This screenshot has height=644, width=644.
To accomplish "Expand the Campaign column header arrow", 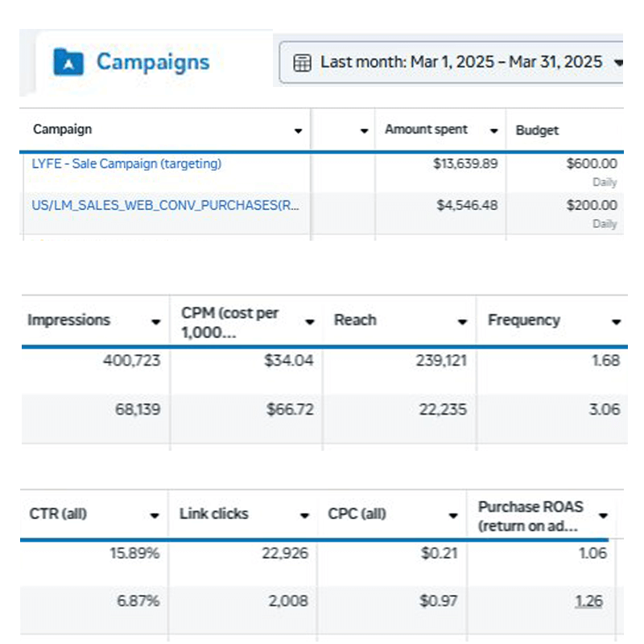I will (299, 130).
